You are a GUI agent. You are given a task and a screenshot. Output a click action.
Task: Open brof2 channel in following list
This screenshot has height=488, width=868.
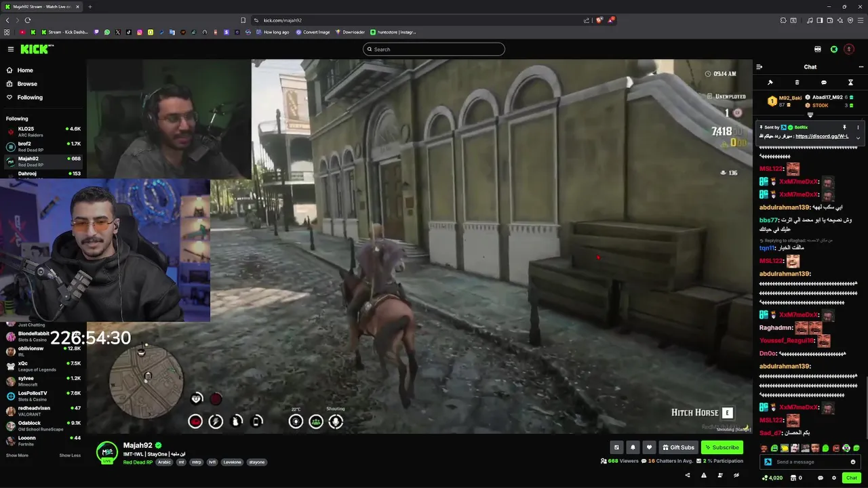[42, 146]
